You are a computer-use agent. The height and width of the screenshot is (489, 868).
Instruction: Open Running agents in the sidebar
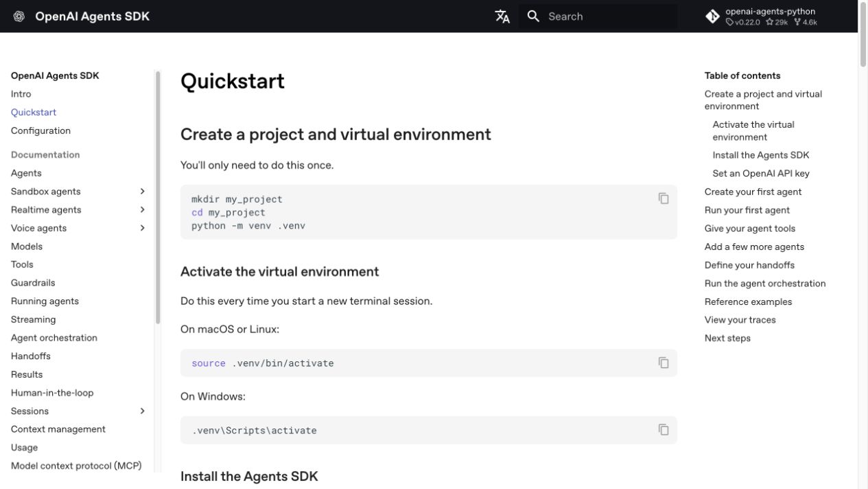[x=45, y=301]
